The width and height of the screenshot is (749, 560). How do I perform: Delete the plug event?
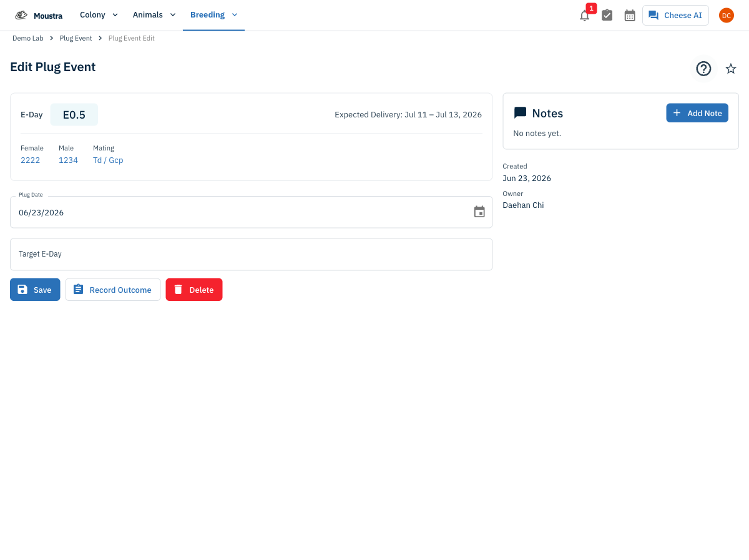[194, 290]
